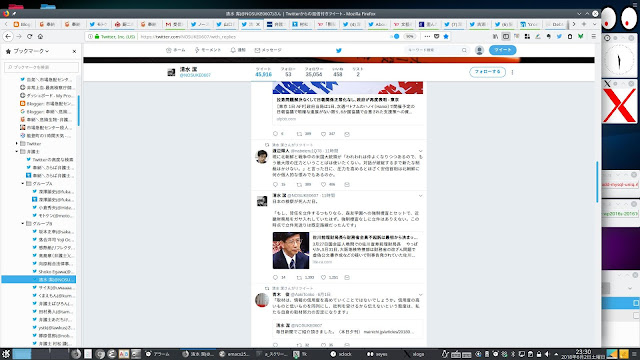
Task: Open page actions three-dots menu in URL bar
Action: [x=427, y=36]
